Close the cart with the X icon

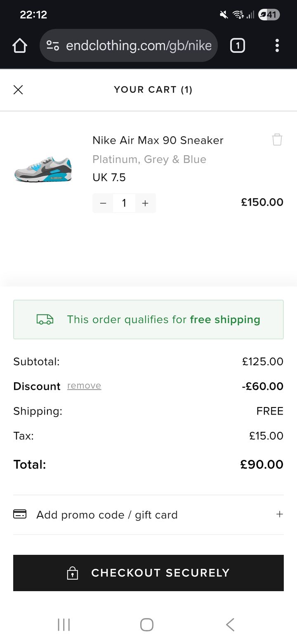pyautogui.click(x=18, y=90)
